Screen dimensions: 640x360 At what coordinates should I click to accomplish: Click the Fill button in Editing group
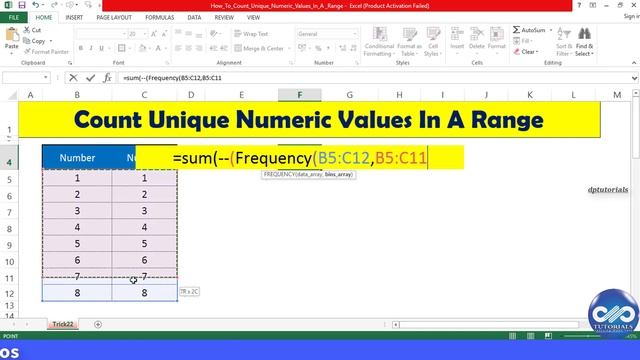(522, 41)
